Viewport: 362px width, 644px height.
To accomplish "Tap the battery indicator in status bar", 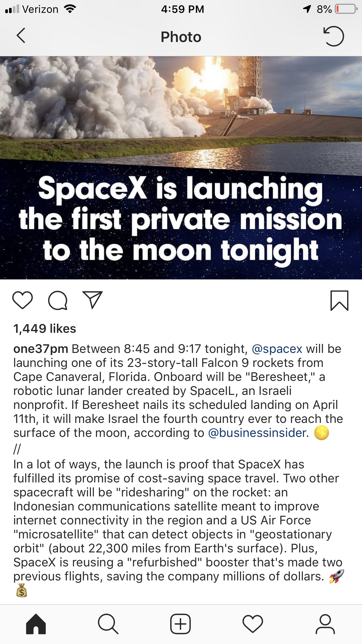I will click(346, 9).
